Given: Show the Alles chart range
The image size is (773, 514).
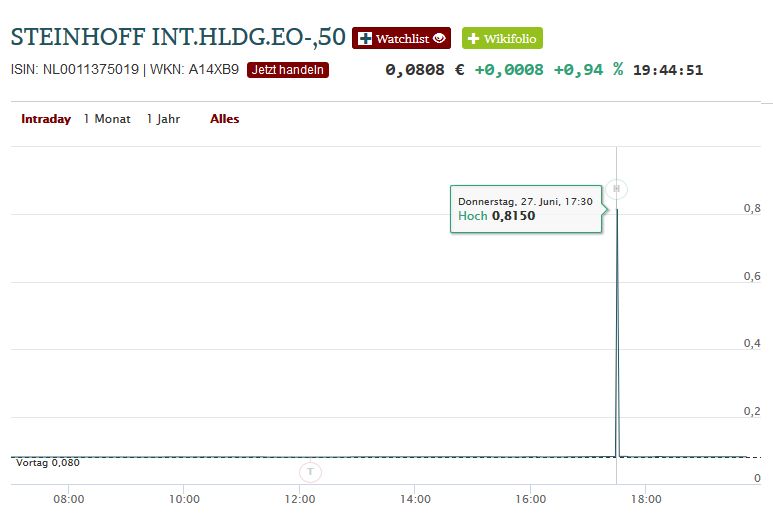Looking at the screenshot, I should pos(224,119).
